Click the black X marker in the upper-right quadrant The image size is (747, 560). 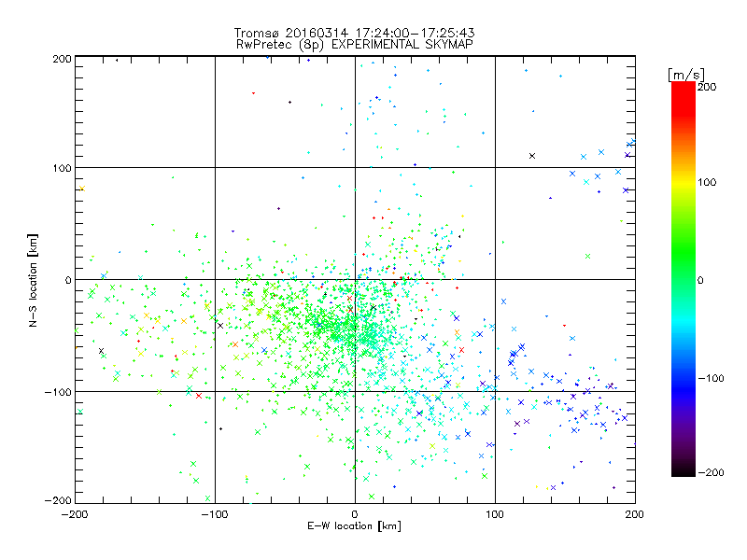532,156
